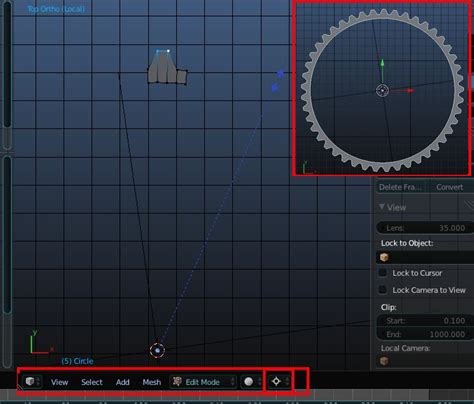Click the Clip Start value field
474x404 pixels.
coord(425,321)
